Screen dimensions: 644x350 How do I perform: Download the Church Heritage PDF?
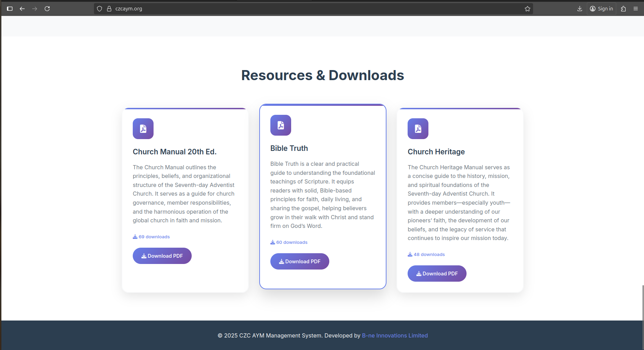tap(437, 274)
